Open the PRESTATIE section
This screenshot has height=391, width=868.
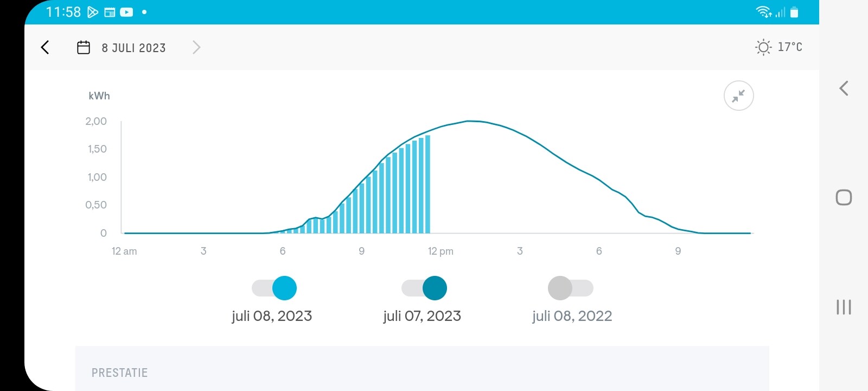(x=120, y=373)
